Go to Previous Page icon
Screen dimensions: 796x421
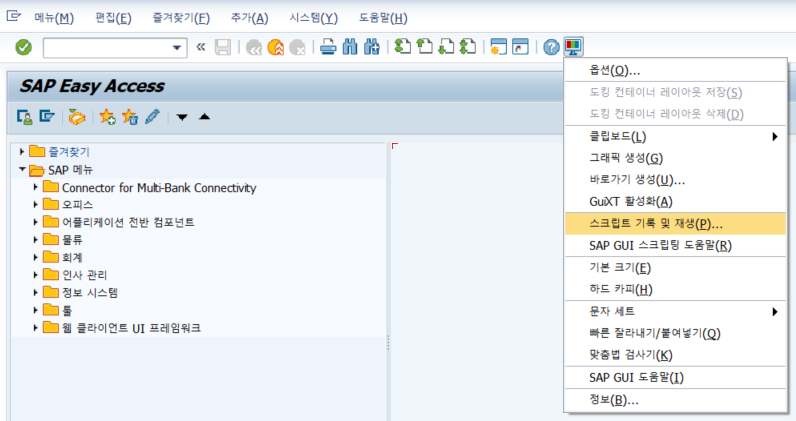[424, 48]
